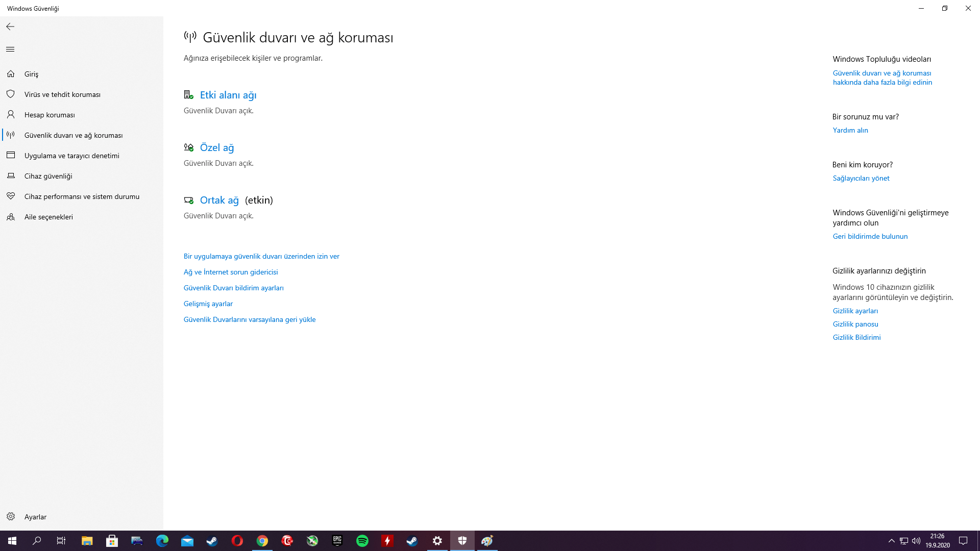Click Gelişmiş ayarlar link
The height and width of the screenshot is (551, 980).
pyautogui.click(x=208, y=304)
